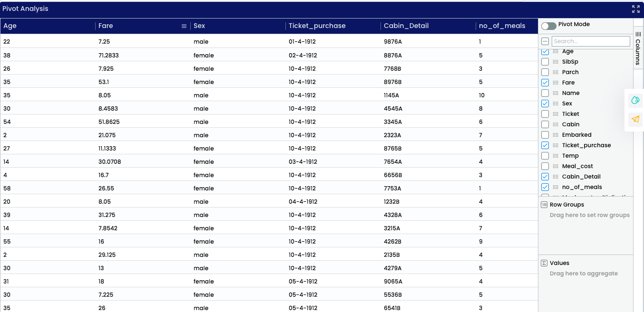Grab the drag handle next to Sex
This screenshot has height=312, width=644.
coord(556,104)
